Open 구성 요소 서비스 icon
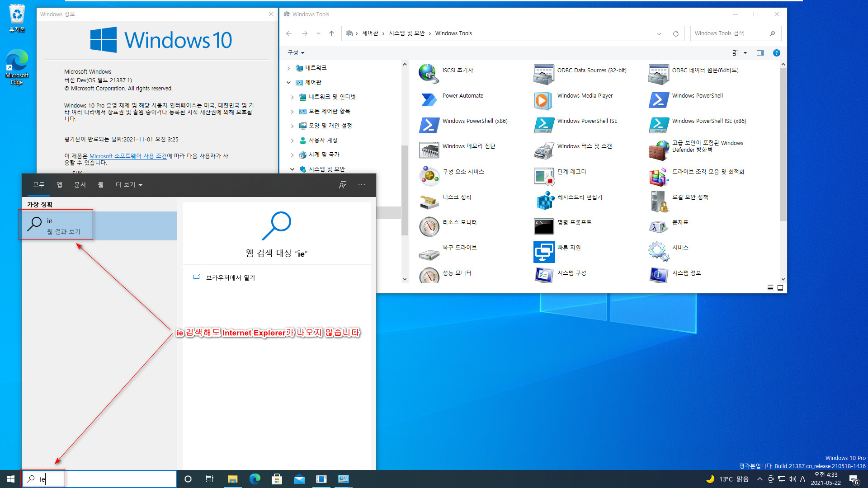868x488 pixels. pyautogui.click(x=429, y=175)
